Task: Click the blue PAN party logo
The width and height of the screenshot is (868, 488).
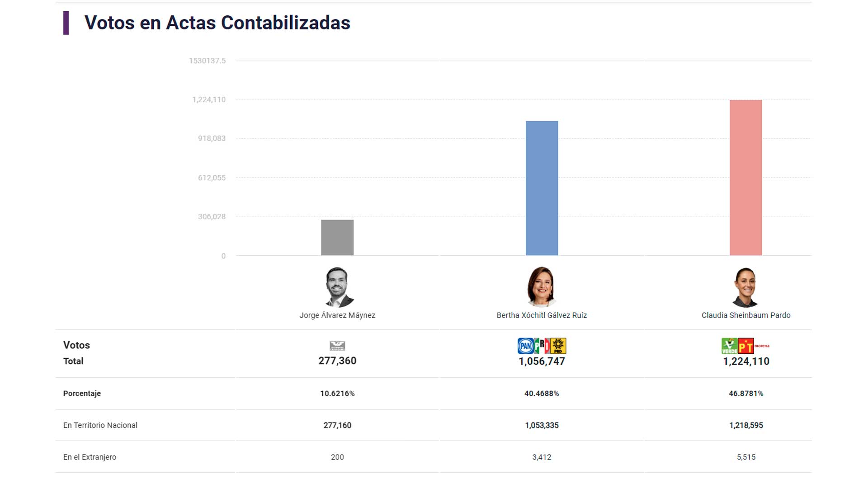Action: (x=525, y=346)
